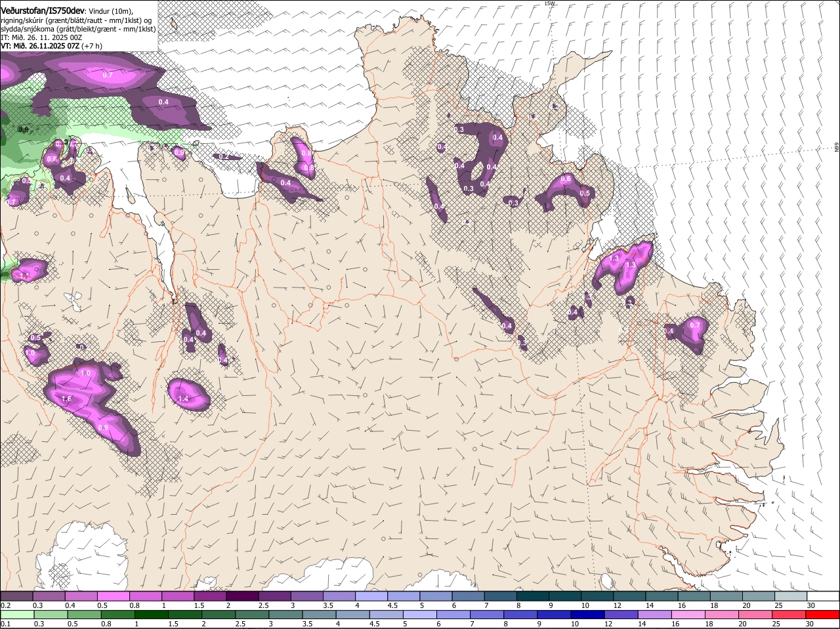Click the pale green 0.1 rain legend swatch

[16, 615]
